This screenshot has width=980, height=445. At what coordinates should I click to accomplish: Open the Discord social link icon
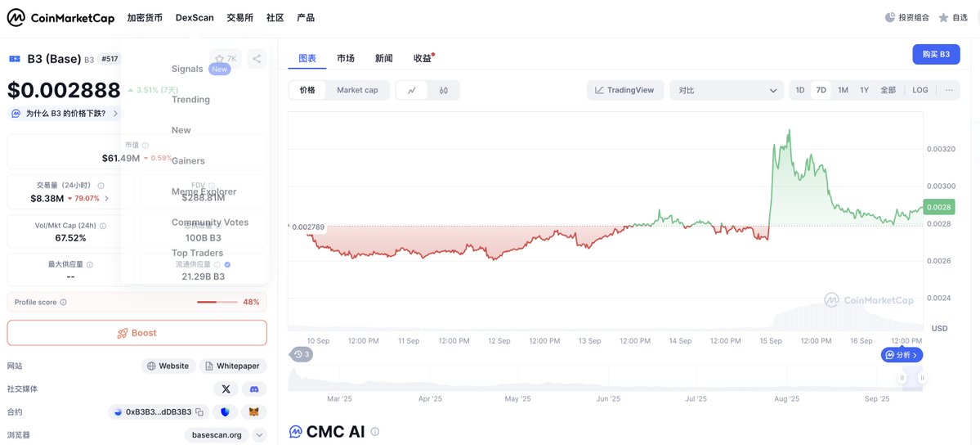254,389
